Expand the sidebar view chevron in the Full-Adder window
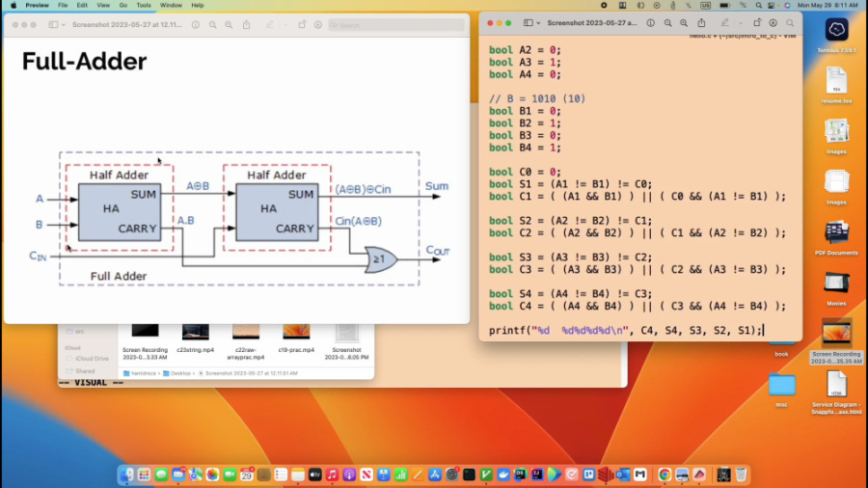Image resolution: width=868 pixels, height=488 pixels. click(x=64, y=24)
